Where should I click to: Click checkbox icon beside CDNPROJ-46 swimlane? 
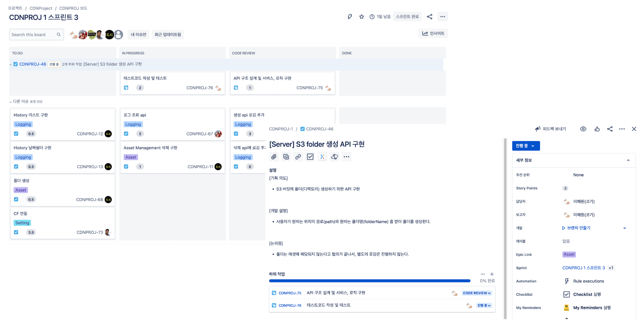pyautogui.click(x=15, y=64)
